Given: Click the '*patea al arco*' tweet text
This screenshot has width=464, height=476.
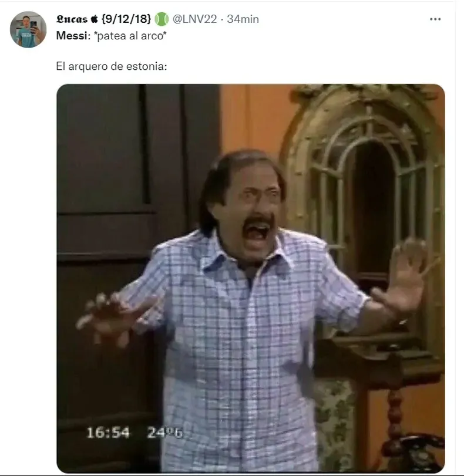Looking at the screenshot, I should pyautogui.click(x=130, y=36).
